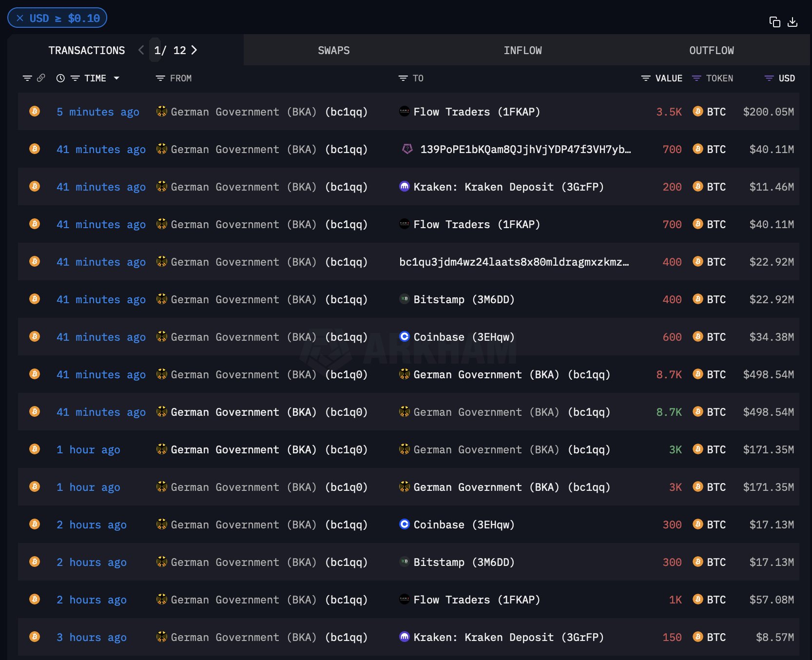Click the 3.5K value cell

pos(669,112)
